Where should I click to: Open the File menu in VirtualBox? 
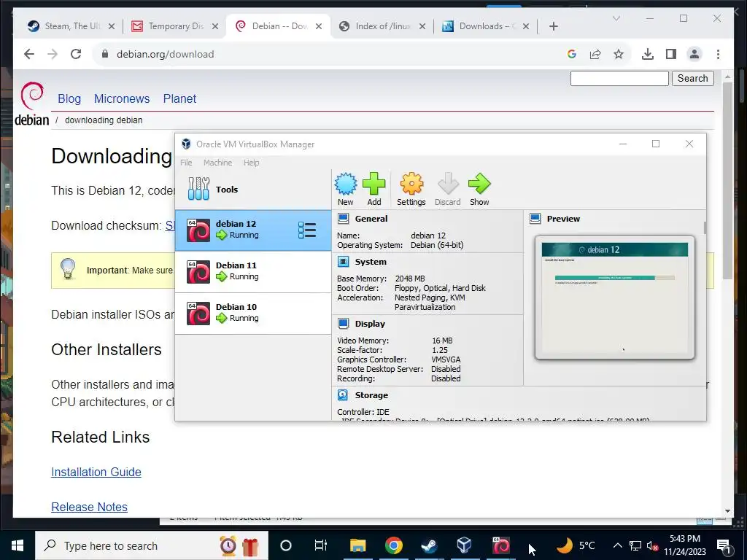point(186,163)
